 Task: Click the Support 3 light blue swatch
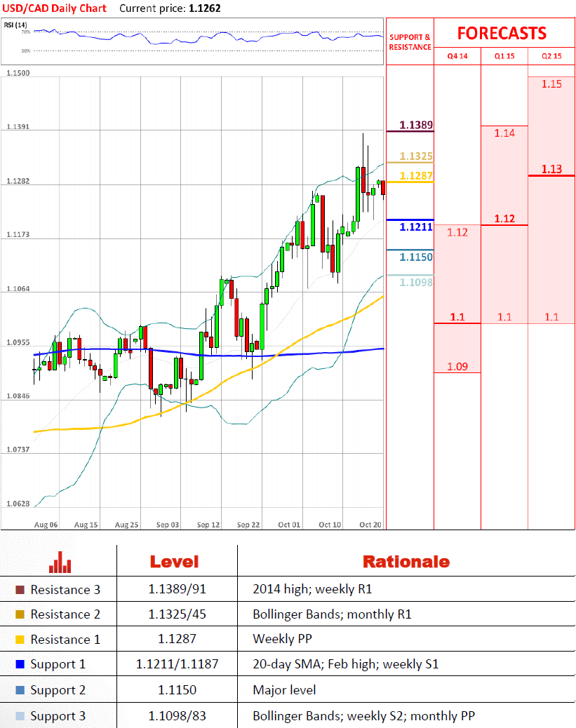pos(20,716)
